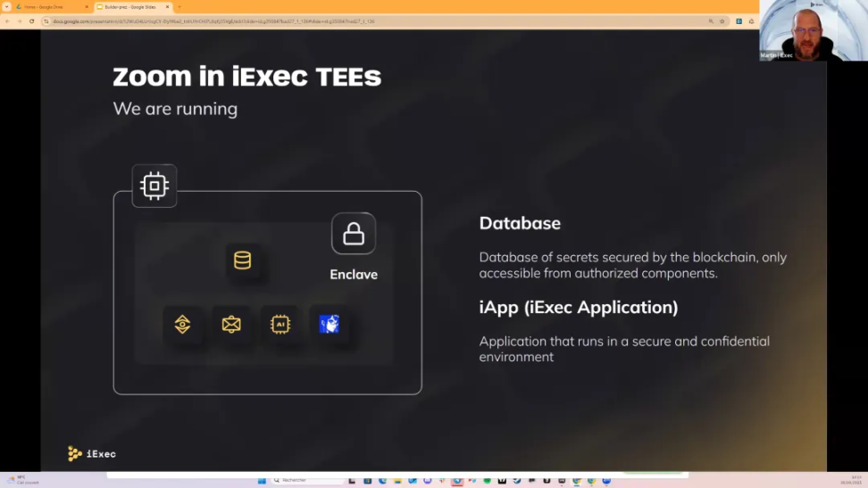Screen dimensions: 868x488
Task: Click the iExec logo on the slide
Action: (92, 453)
